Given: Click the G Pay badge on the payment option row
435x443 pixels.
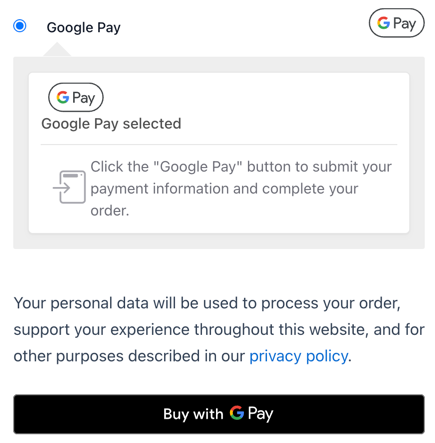Looking at the screenshot, I should pos(396,23).
